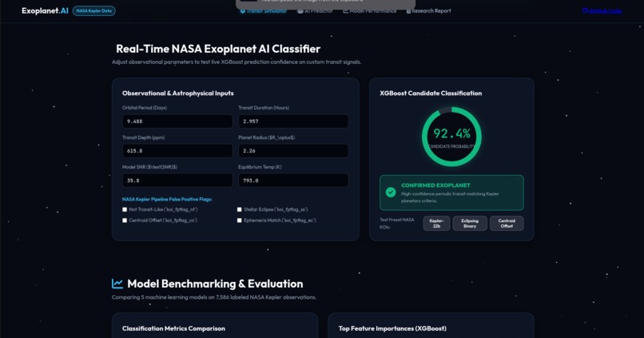Load the Eclipsing Binary preset
This screenshot has width=644, height=338.
pos(470,224)
